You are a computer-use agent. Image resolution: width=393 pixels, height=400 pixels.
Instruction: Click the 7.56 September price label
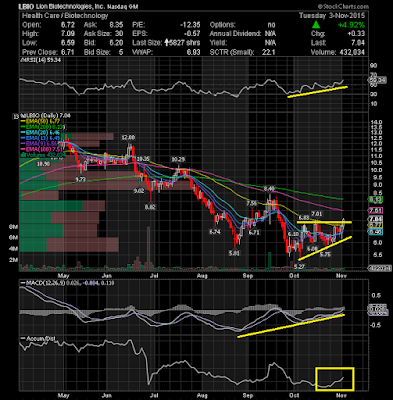pyautogui.click(x=252, y=203)
